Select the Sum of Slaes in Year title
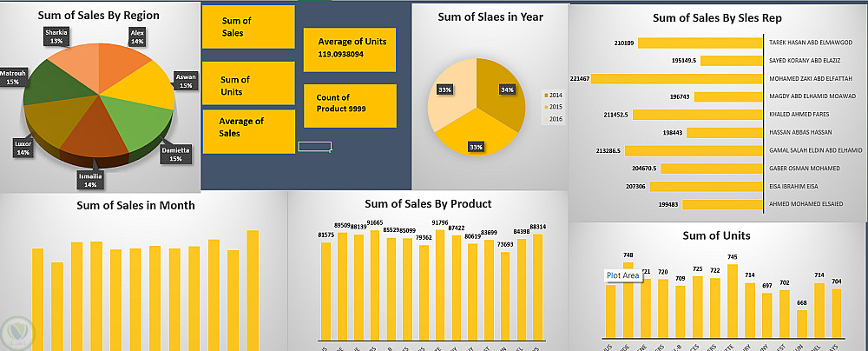The image size is (868, 351). (489, 16)
